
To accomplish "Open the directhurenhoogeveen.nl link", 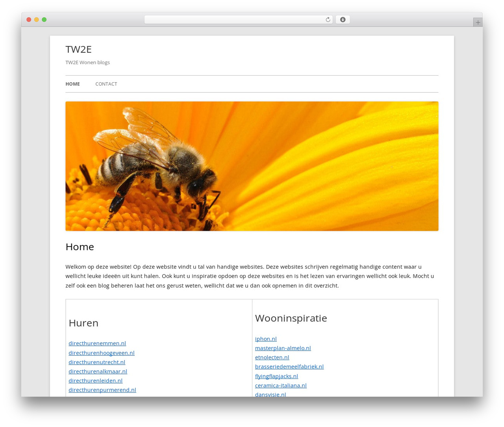I will point(102,353).
